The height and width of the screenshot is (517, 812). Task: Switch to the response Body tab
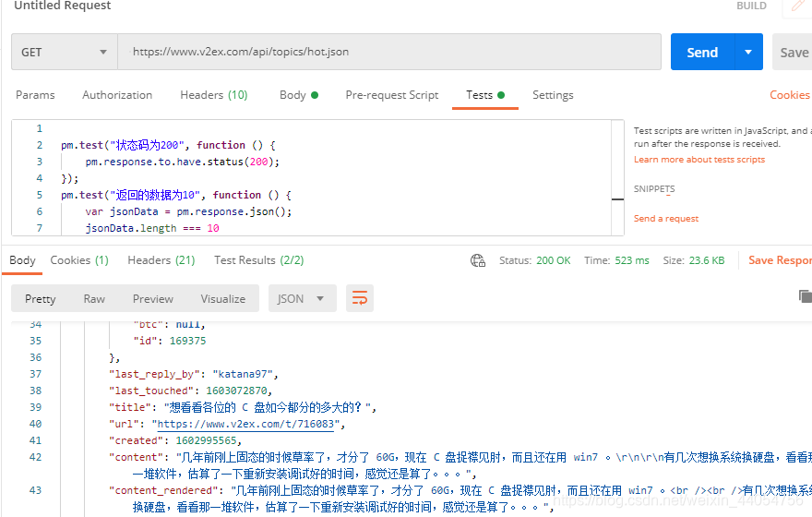pos(22,260)
